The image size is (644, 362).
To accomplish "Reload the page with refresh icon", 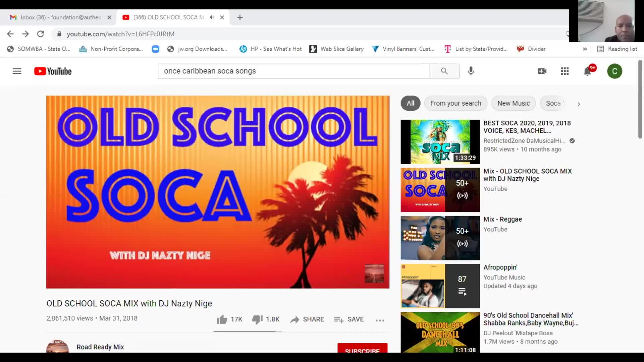I will (x=41, y=34).
